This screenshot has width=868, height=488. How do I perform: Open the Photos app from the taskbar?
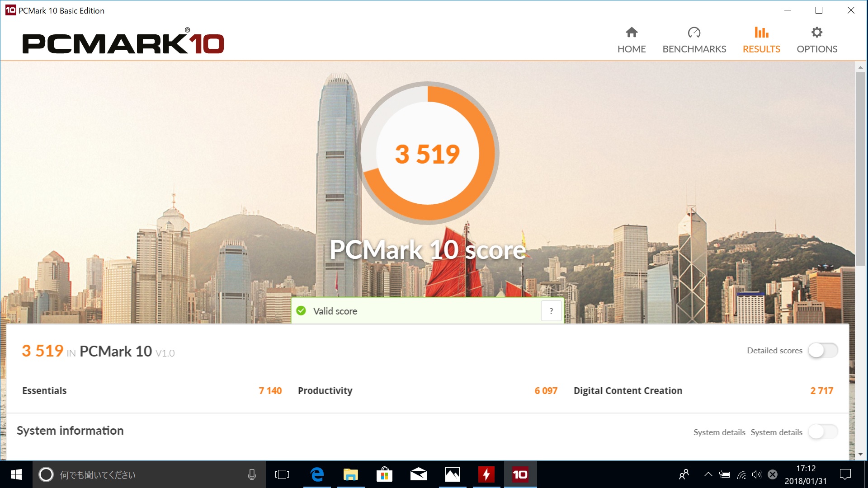[452, 474]
